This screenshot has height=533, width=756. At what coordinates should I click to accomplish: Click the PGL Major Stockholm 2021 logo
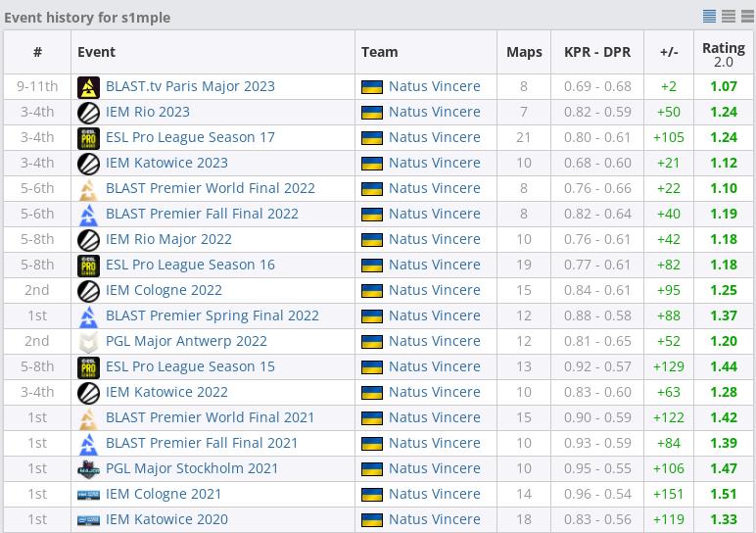[88, 469]
